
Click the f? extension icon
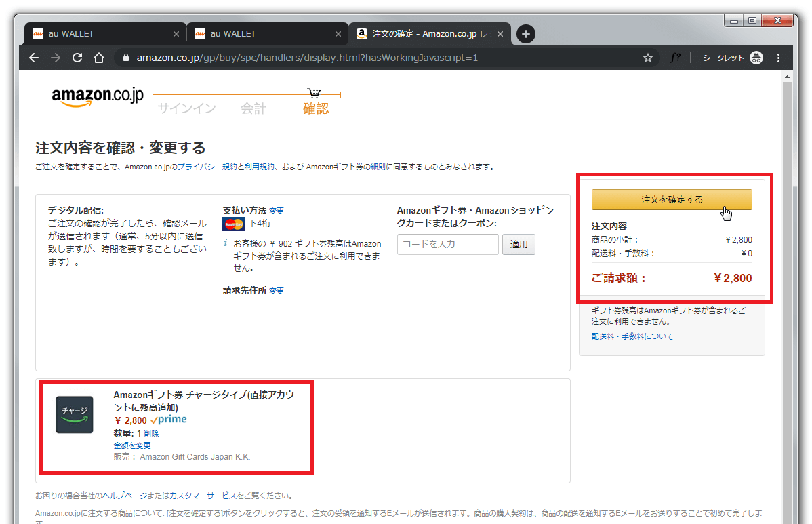pyautogui.click(x=675, y=58)
